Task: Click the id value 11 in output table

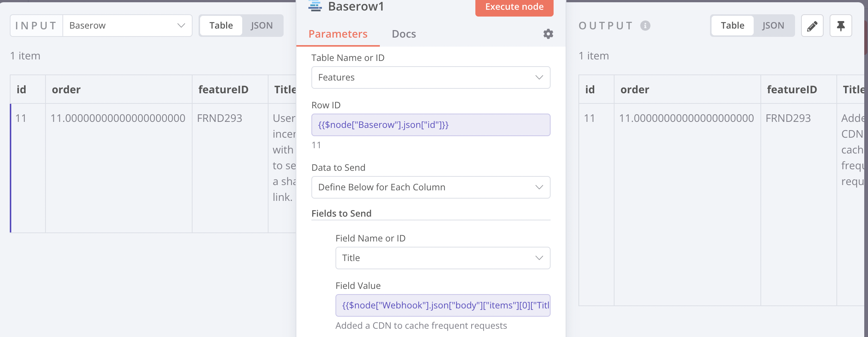Action: pyautogui.click(x=590, y=118)
